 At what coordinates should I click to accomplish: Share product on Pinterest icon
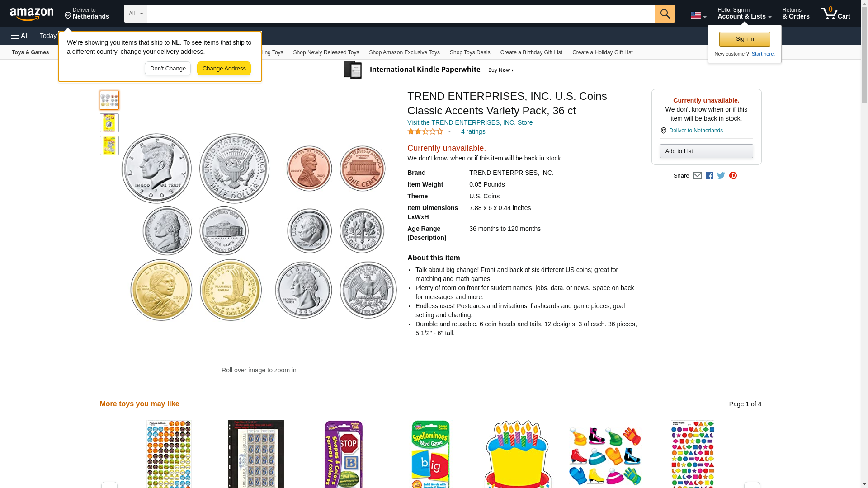click(733, 176)
